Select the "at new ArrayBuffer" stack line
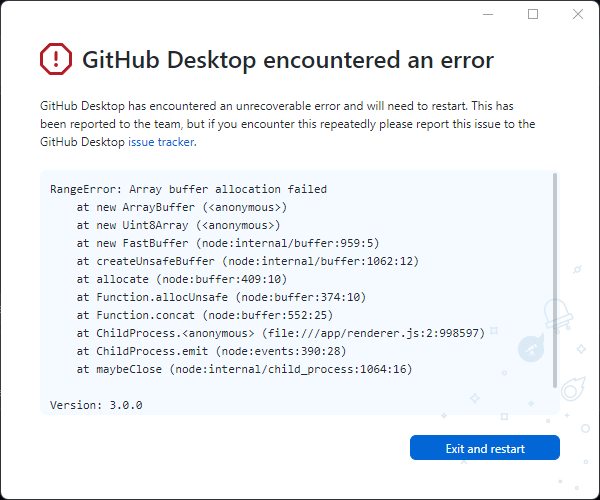Screen dimensions: 600x500 [x=181, y=207]
